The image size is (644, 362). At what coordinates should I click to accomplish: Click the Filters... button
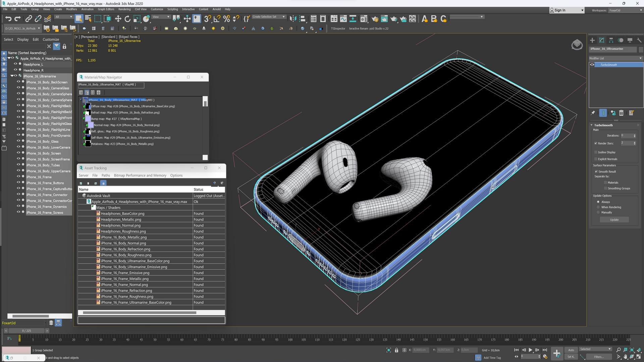coord(599,357)
